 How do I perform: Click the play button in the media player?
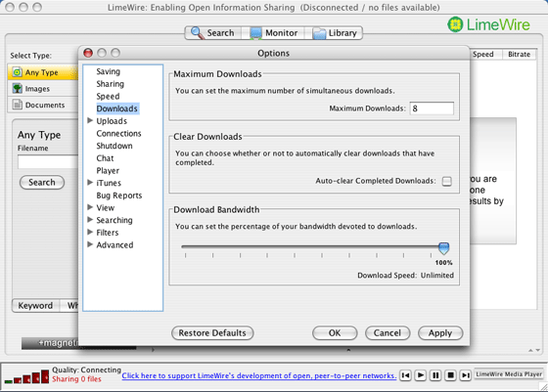click(421, 375)
